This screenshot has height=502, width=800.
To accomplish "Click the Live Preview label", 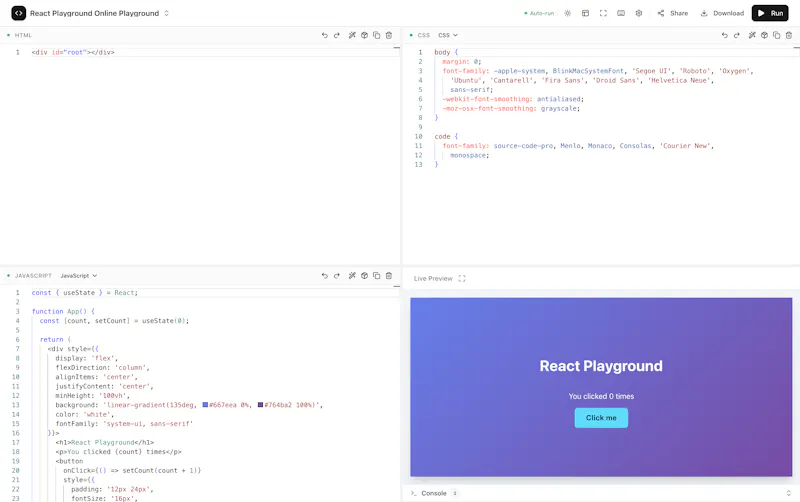I will (x=433, y=279).
